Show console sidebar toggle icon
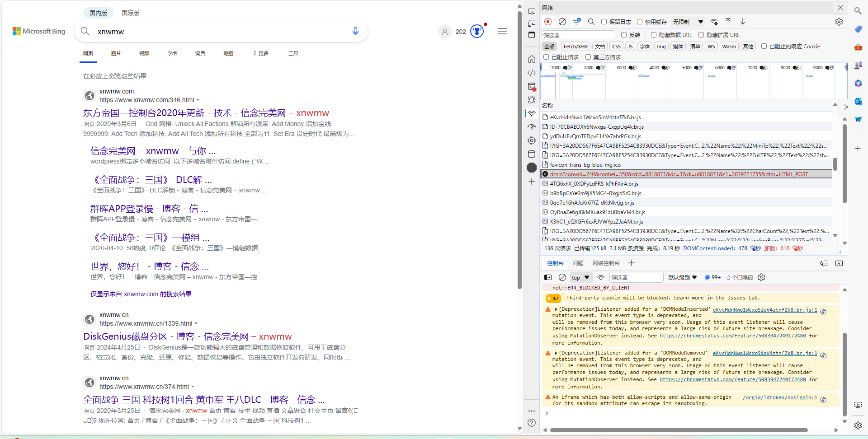Viewport: 868px width, 439px height. (548, 277)
